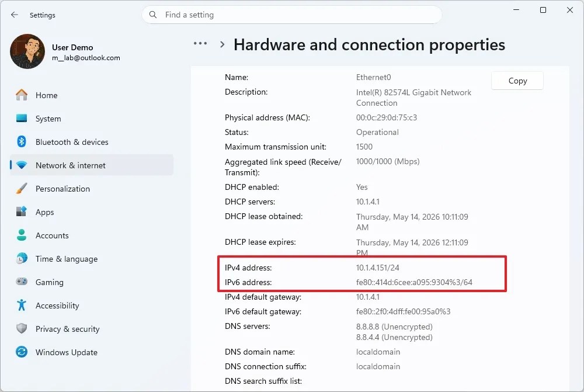This screenshot has width=584, height=392.
Task: Select DNS connection suffix localdomain value
Action: (378, 366)
